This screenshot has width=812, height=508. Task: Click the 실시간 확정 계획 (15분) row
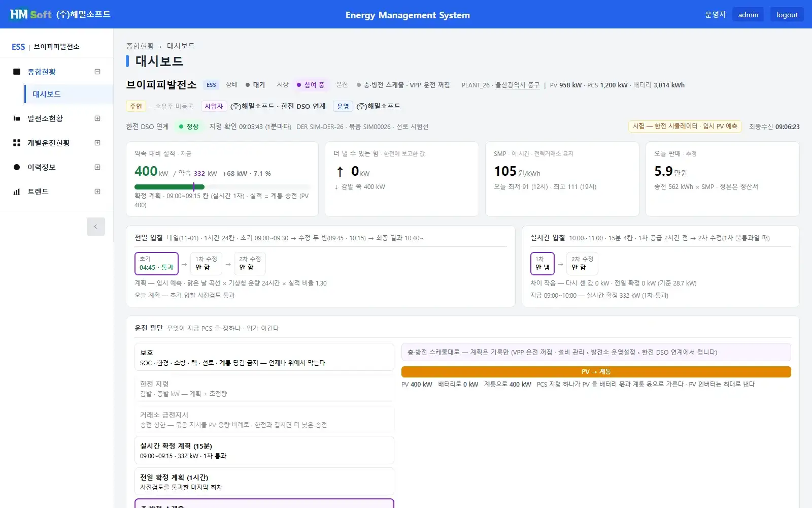pos(264,450)
